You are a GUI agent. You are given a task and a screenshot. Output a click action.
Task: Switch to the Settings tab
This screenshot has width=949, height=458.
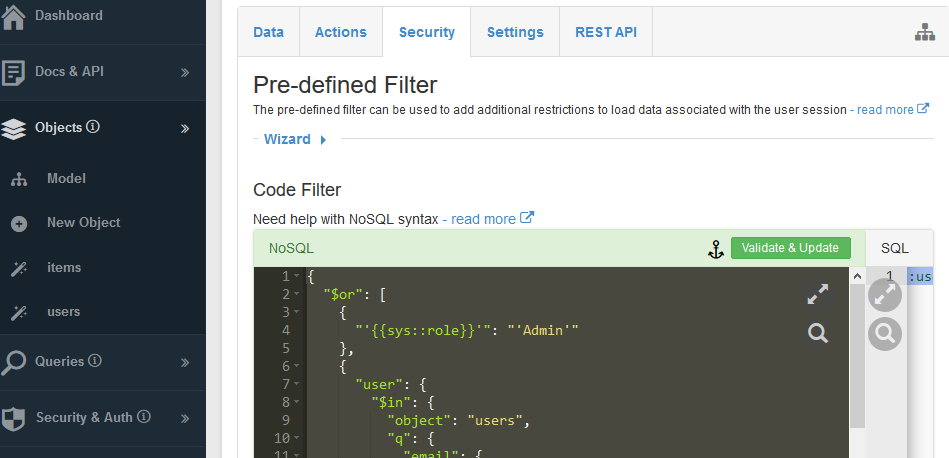[515, 32]
